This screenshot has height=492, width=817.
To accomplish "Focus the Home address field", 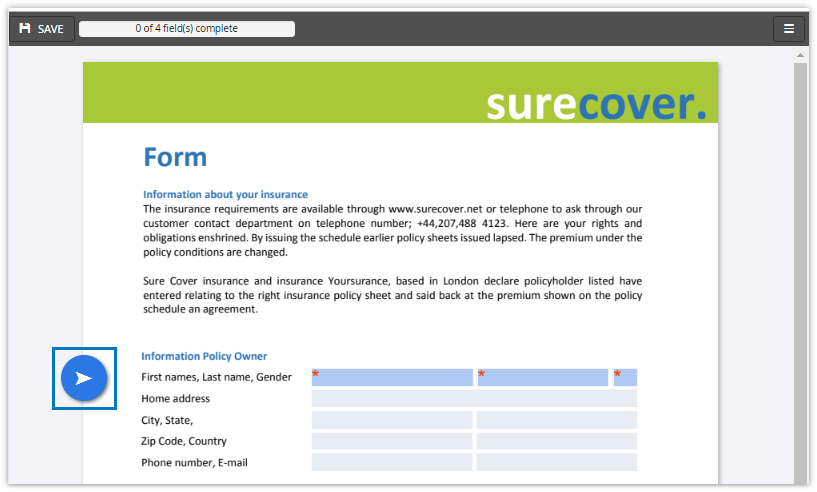I will coord(474,399).
